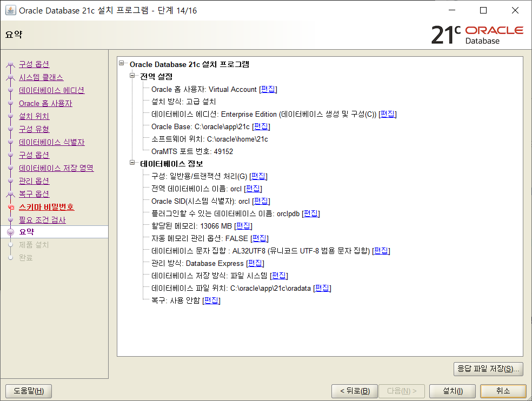Go back with < 뒤로(B) button
This screenshot has width=532, height=401.
coord(355,391)
